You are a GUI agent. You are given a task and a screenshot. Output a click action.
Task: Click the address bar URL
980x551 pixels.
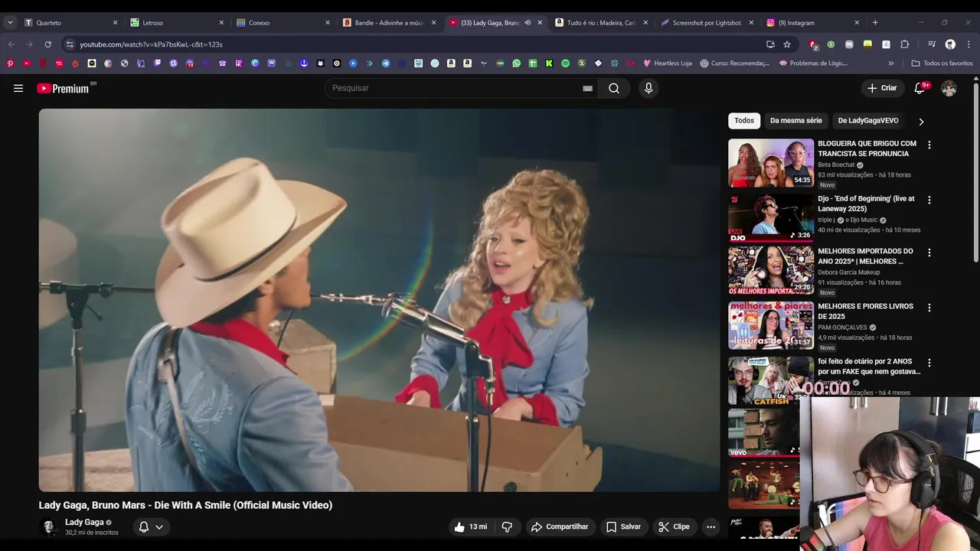tap(151, 44)
